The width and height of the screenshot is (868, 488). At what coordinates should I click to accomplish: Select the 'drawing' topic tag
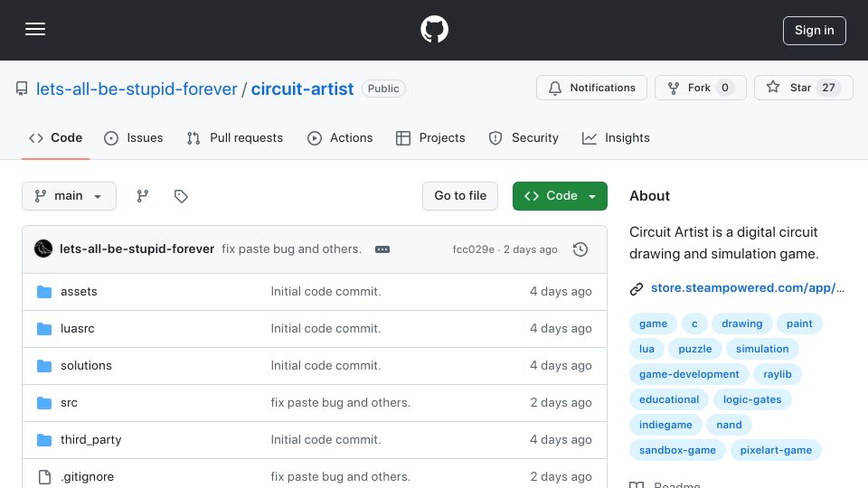(741, 324)
